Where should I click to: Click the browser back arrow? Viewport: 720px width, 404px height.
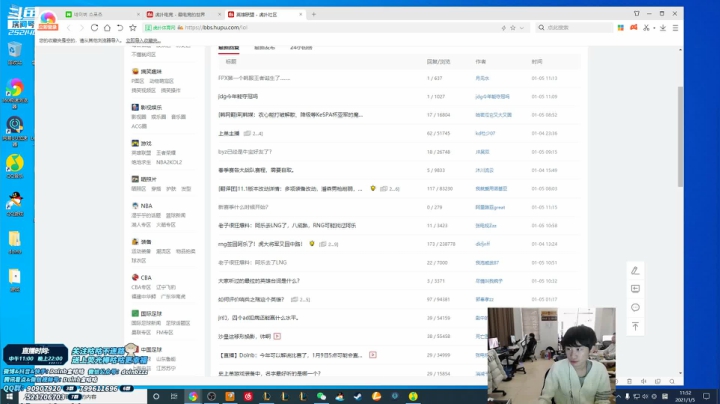[69, 28]
